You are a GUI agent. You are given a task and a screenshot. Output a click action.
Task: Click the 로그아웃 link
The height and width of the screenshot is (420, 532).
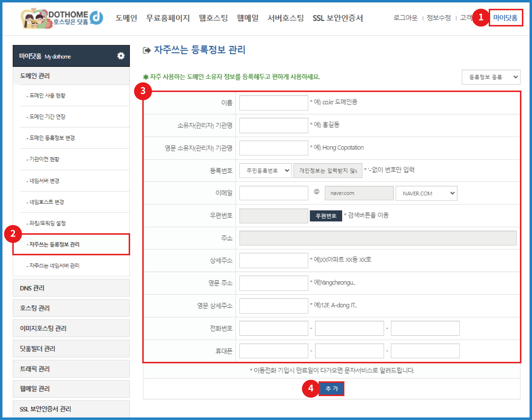tap(405, 18)
